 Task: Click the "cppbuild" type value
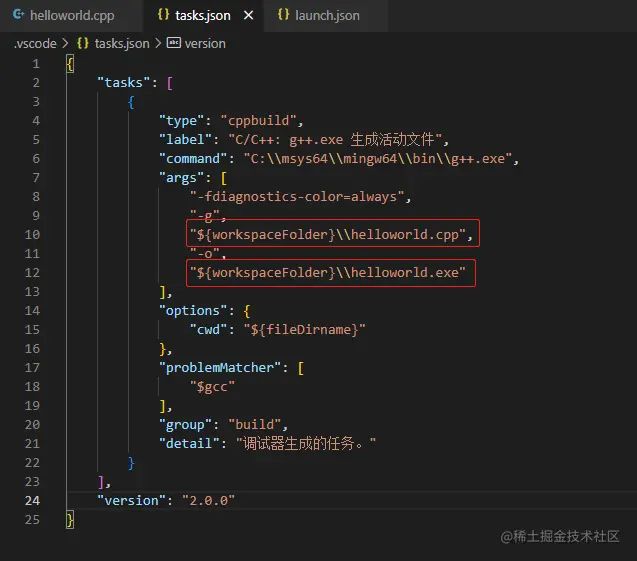pos(258,121)
